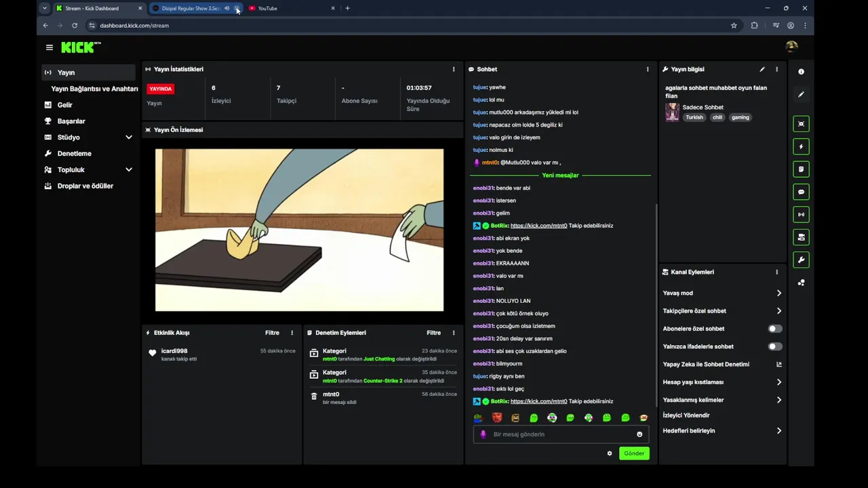Open Sohbet panel three-dot menu

coord(648,69)
